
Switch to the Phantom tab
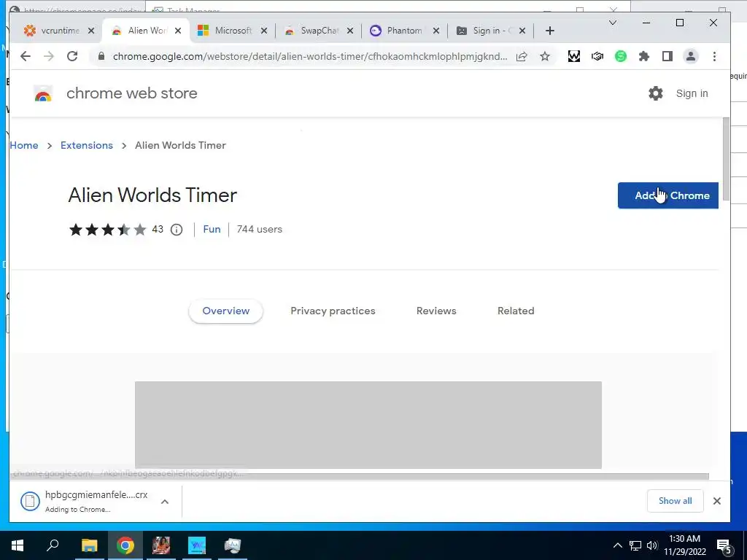pos(404,31)
